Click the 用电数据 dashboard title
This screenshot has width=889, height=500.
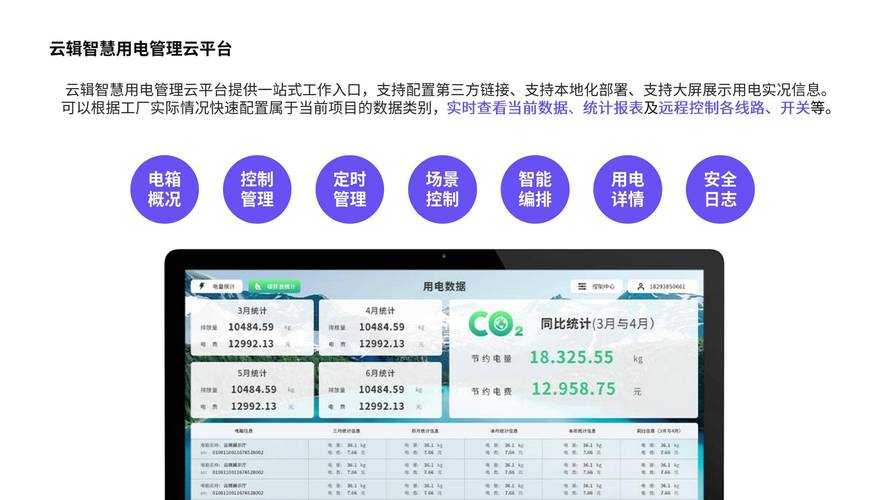click(444, 286)
